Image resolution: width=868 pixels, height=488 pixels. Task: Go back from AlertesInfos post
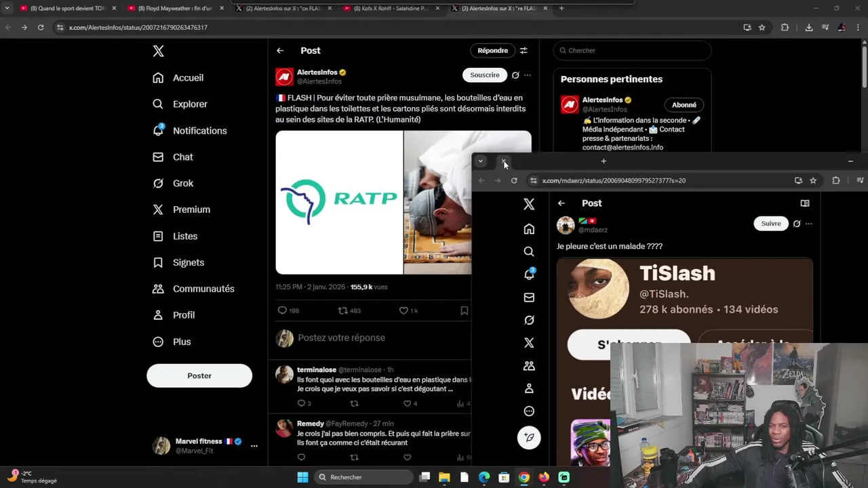(280, 51)
